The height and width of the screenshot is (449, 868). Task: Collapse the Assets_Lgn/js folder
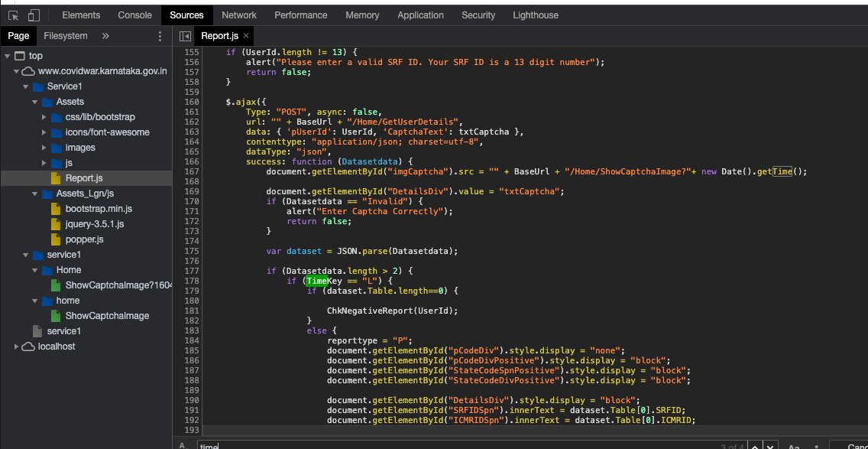pyautogui.click(x=35, y=194)
